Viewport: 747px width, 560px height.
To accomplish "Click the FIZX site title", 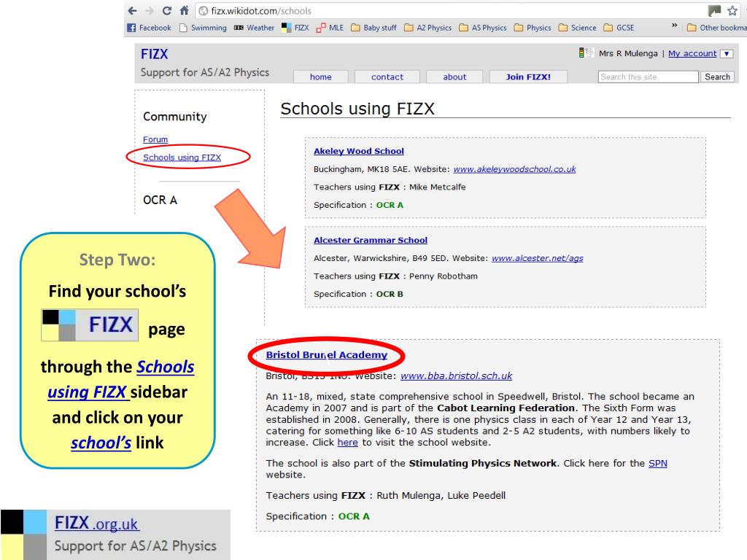I will pos(155,54).
